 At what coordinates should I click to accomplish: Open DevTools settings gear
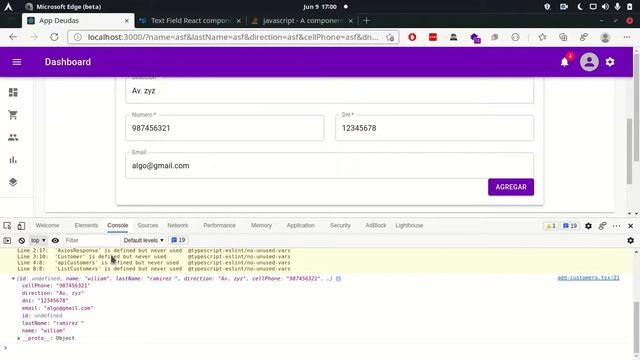point(588,226)
